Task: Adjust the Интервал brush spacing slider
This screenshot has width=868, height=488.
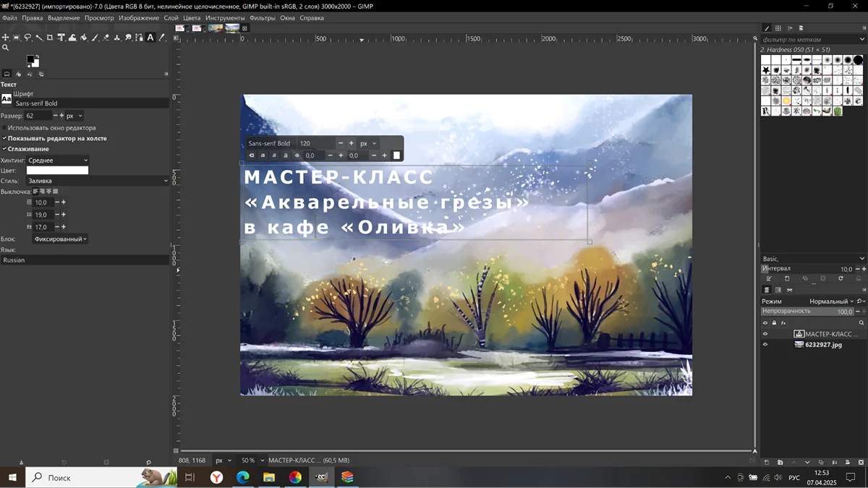Action: click(x=807, y=269)
